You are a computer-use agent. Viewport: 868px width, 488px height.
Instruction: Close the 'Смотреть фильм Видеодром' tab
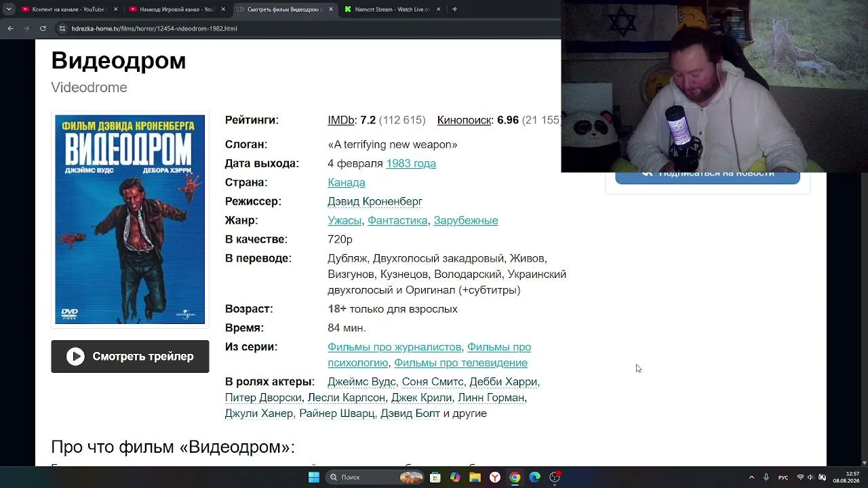(x=330, y=9)
